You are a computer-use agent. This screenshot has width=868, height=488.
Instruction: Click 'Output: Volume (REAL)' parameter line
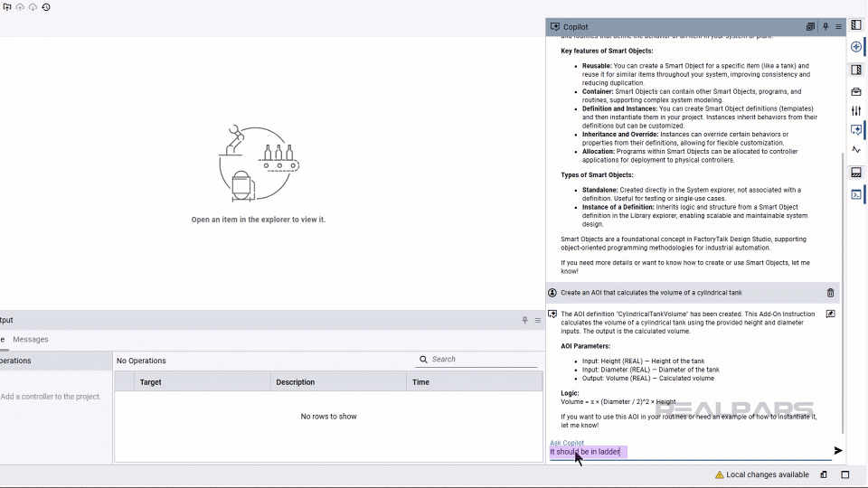(x=647, y=379)
